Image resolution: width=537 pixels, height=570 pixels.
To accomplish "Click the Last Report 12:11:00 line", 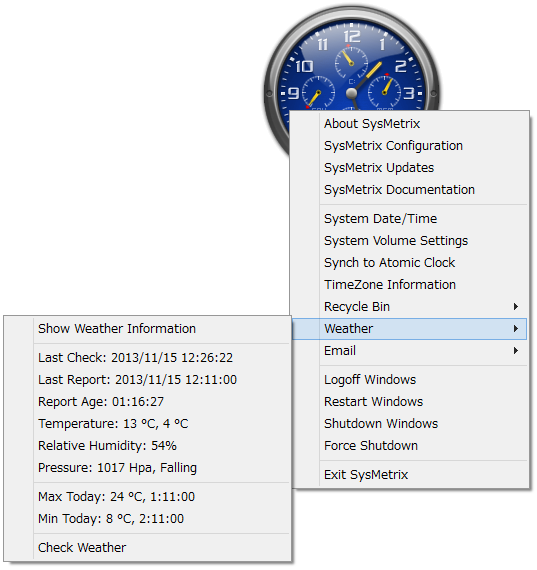I will pos(147,380).
